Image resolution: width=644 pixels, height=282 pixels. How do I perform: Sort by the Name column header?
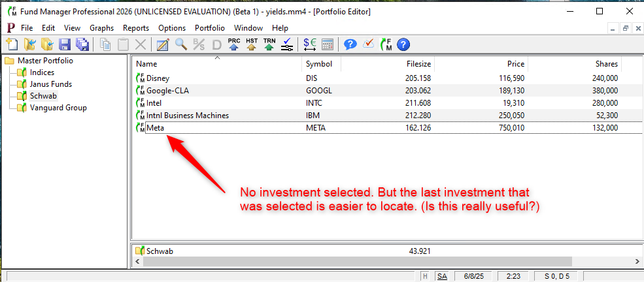(x=217, y=64)
